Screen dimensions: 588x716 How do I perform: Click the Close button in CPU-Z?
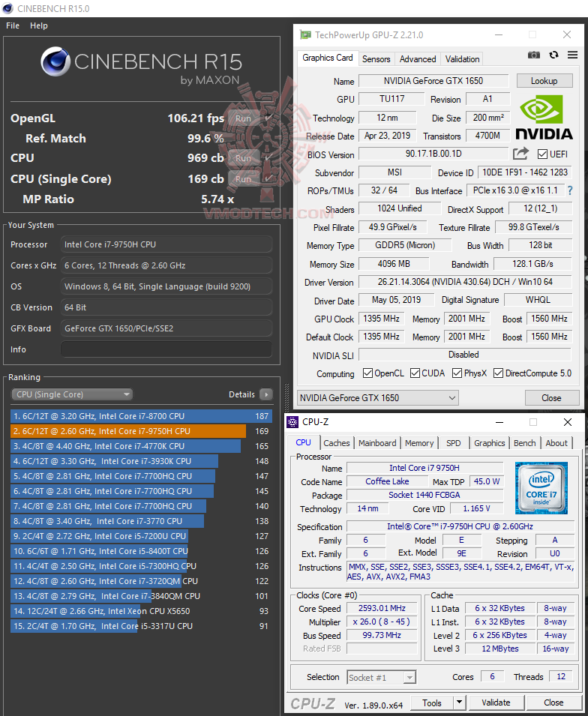coord(553,703)
